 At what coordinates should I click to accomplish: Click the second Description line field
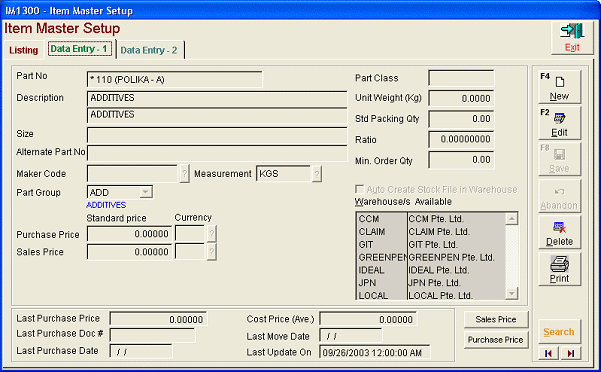(x=217, y=115)
